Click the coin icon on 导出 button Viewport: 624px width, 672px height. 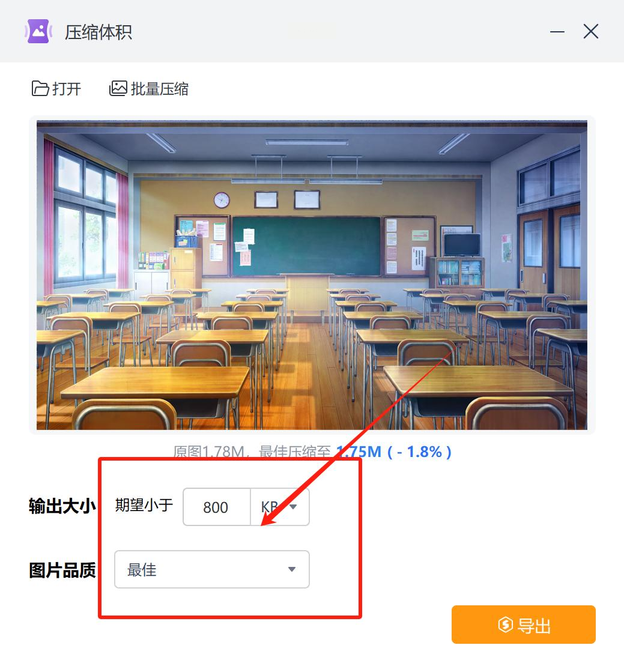tap(506, 625)
